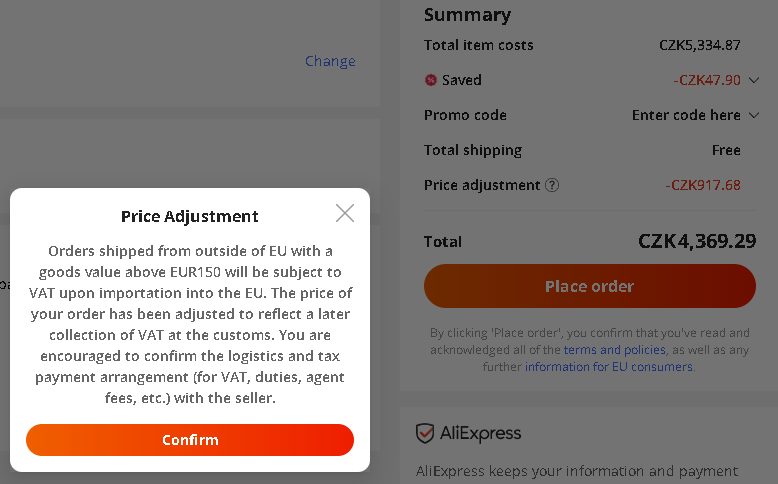Expand the Saved discount details chevron
The image size is (778, 484).
[754, 80]
